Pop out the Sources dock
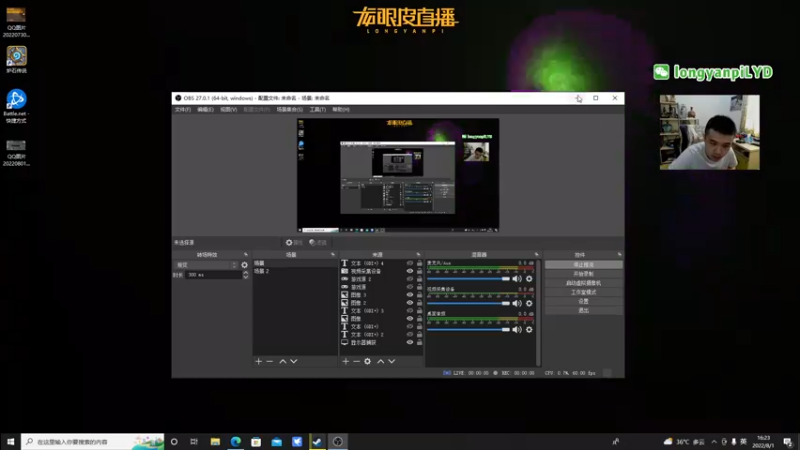 tap(418, 254)
